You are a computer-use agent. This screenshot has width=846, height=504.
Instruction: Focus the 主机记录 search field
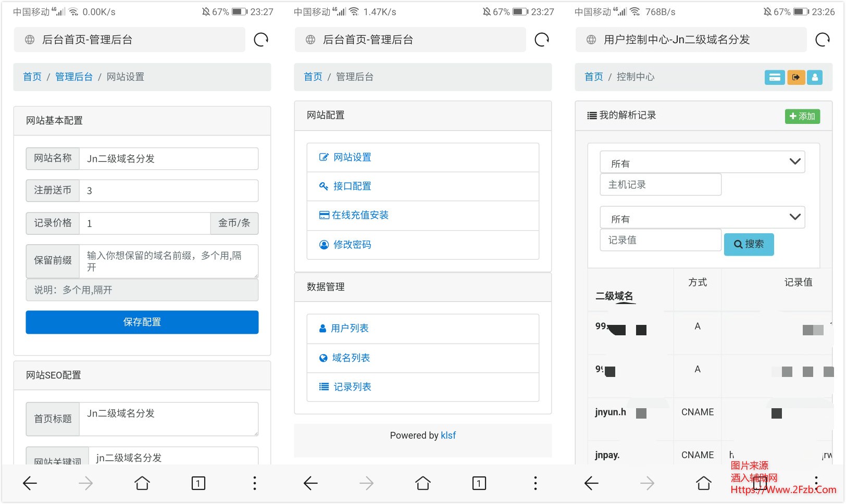[661, 185]
